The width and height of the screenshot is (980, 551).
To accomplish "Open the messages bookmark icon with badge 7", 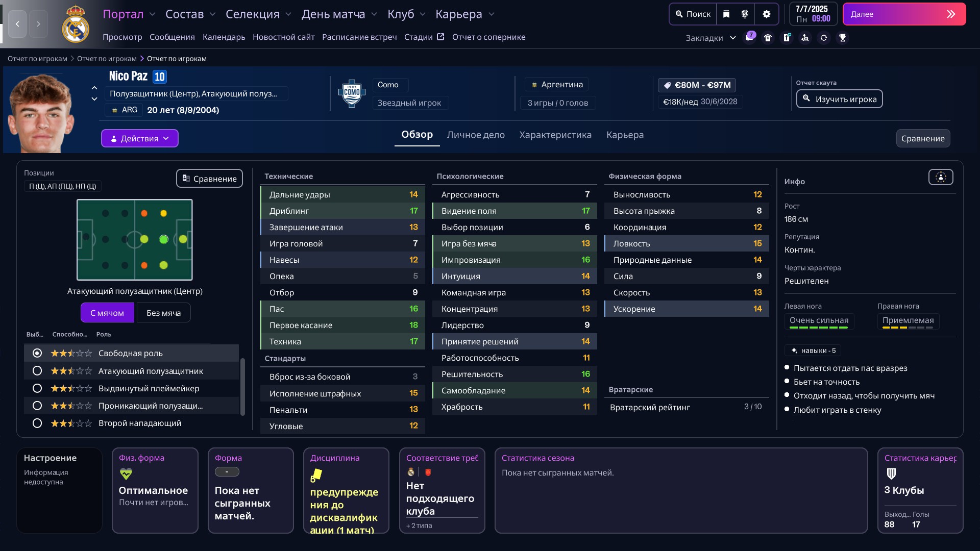I will [749, 38].
